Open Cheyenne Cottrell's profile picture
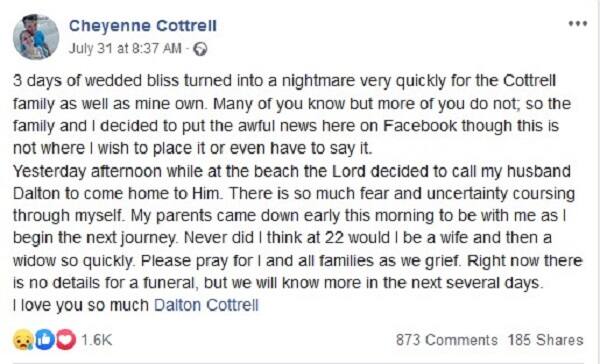The image size is (600, 364). pyautogui.click(x=36, y=37)
